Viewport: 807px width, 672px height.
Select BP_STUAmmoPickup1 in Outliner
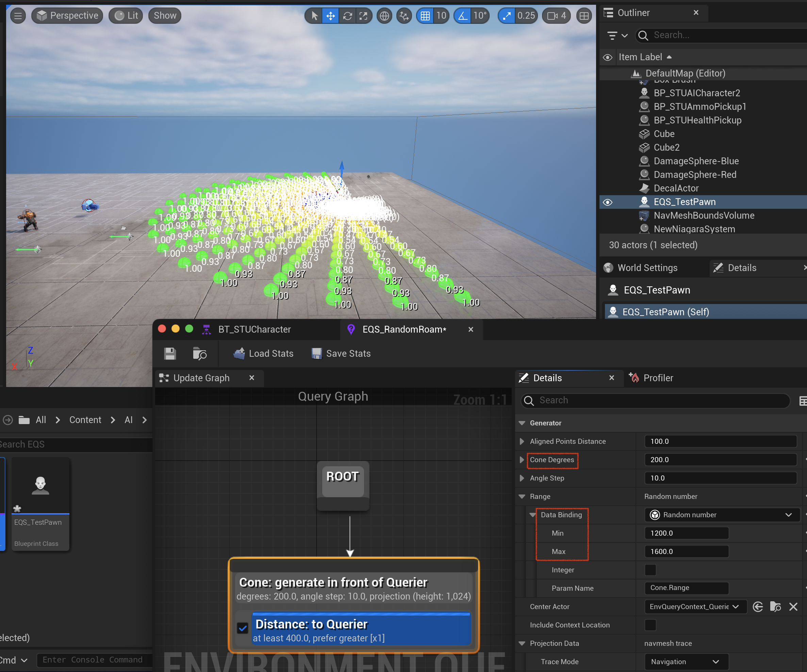tap(699, 106)
